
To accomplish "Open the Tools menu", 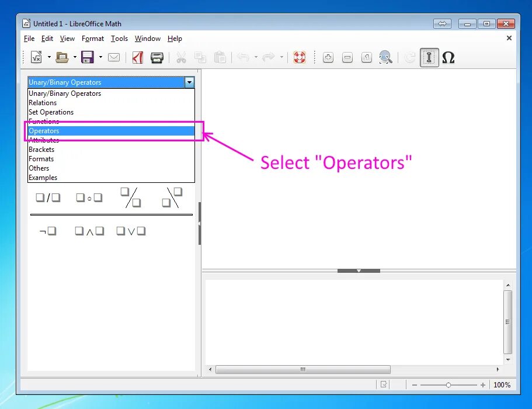I will (x=120, y=39).
